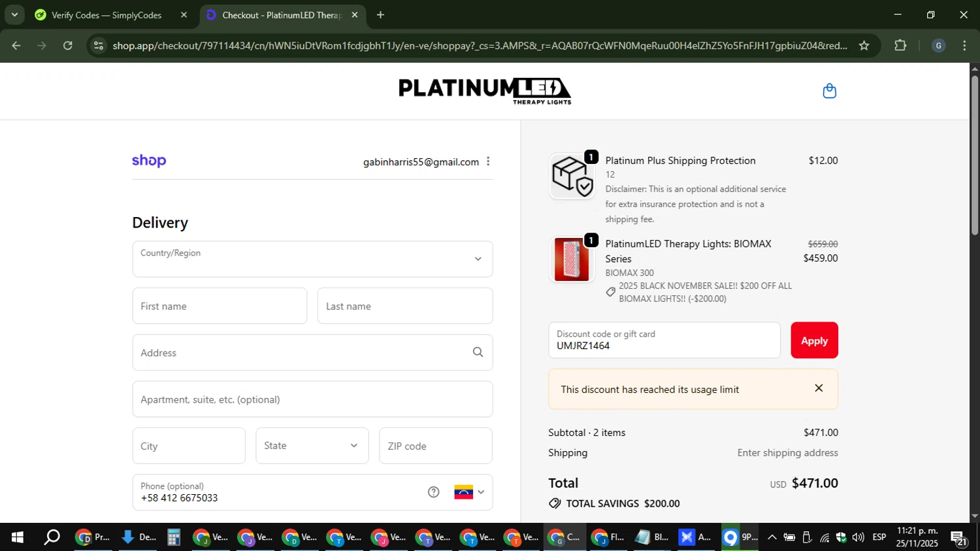Click the $459.00 BIOMAX price

click(x=821, y=258)
